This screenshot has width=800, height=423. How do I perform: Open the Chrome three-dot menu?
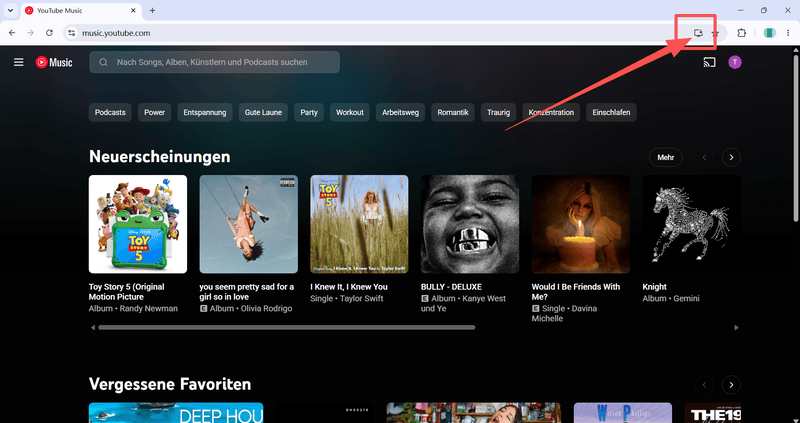[788, 33]
